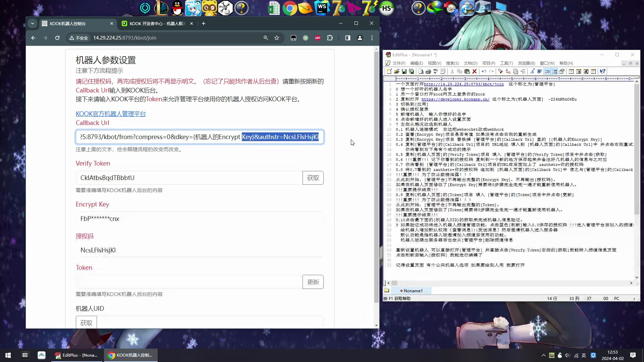Switch to KOOK 开发者中心 tab

click(x=158, y=23)
